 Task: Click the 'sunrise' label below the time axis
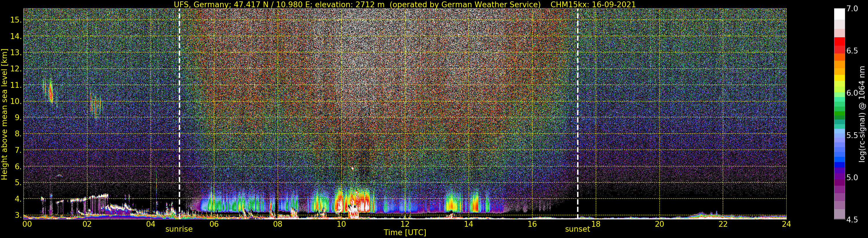click(179, 229)
